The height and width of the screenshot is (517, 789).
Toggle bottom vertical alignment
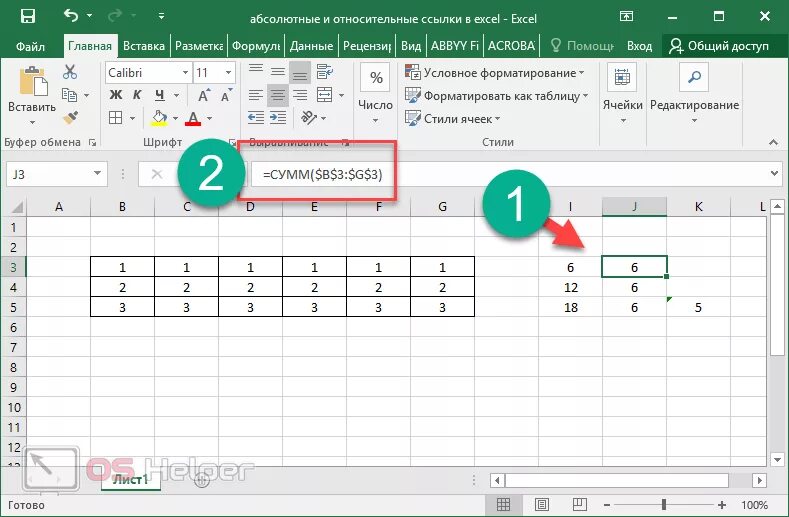click(x=300, y=71)
